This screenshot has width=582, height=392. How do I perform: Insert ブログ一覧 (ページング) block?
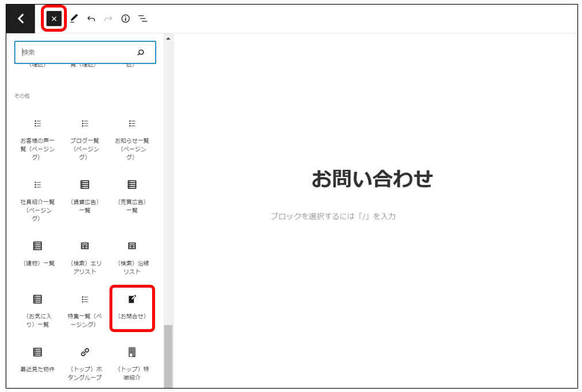pyautogui.click(x=85, y=139)
